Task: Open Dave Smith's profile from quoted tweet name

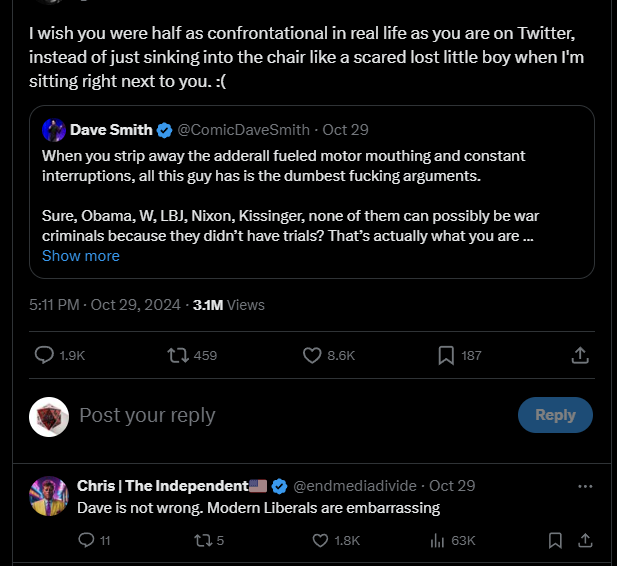Action: click(x=111, y=130)
